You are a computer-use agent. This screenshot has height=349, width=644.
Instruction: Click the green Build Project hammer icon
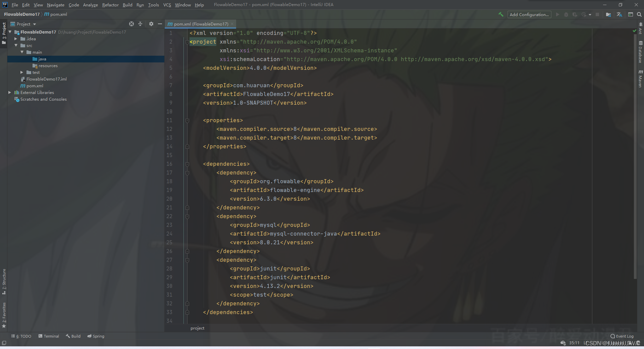[x=501, y=14]
